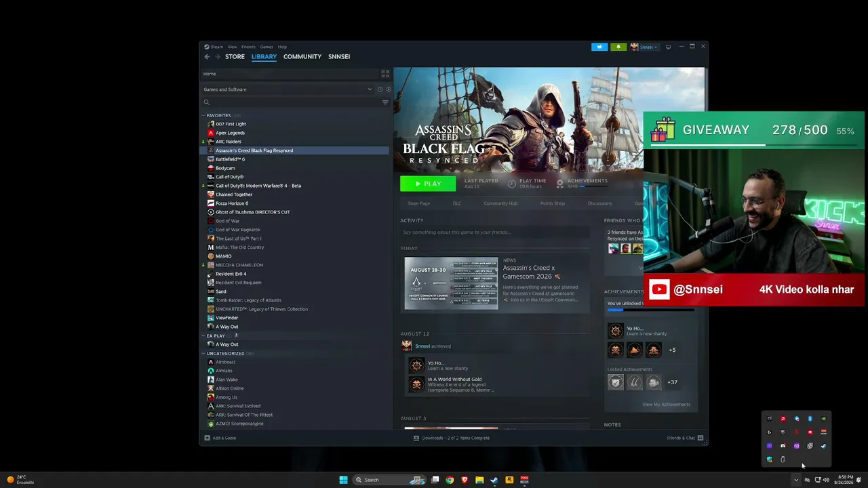Open the game's Store Page link
The width and height of the screenshot is (868, 488).
tap(418, 203)
